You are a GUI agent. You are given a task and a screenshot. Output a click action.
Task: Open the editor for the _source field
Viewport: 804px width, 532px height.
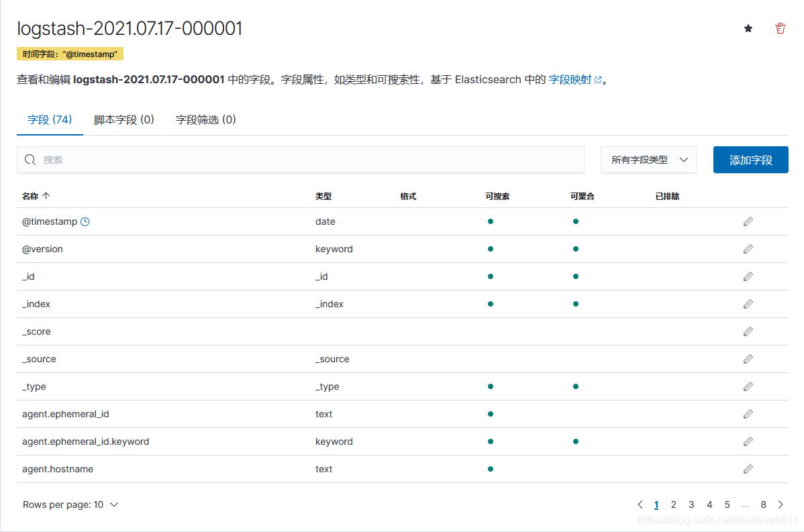pos(748,358)
